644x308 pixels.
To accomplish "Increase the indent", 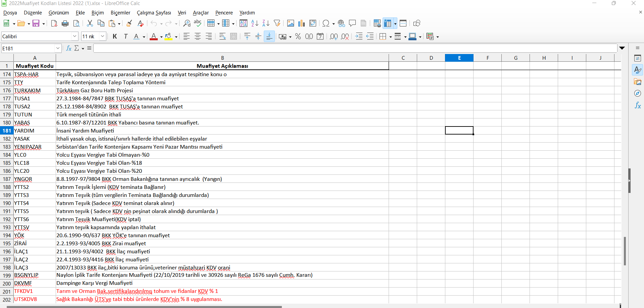I will click(359, 36).
